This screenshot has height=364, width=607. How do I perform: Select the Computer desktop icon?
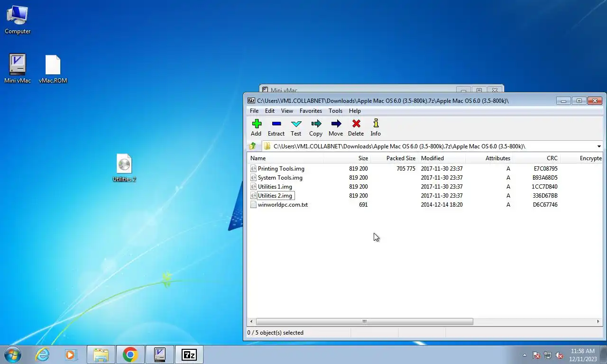click(x=18, y=20)
